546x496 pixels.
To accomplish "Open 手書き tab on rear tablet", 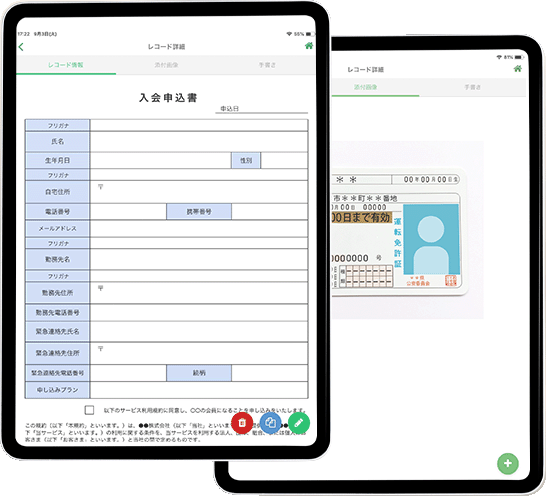I will pyautogui.click(x=472, y=87).
